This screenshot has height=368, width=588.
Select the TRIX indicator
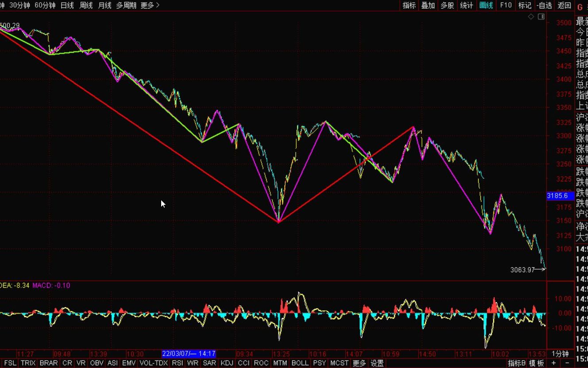(28, 363)
